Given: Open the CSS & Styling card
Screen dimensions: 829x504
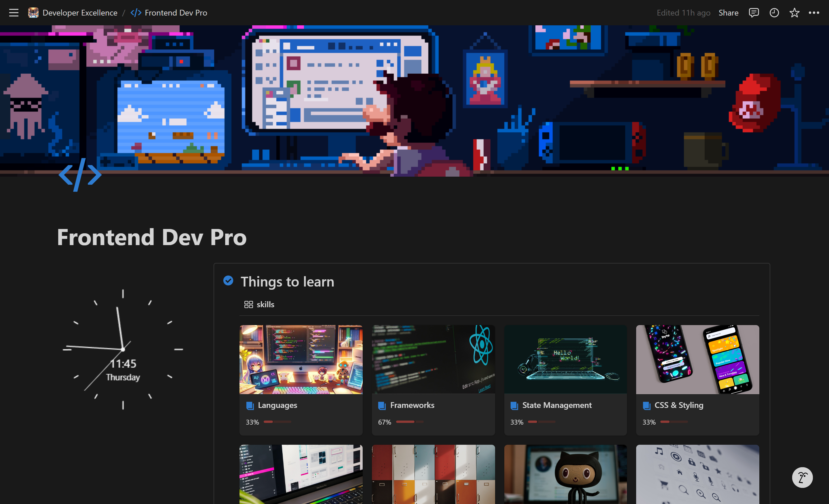Looking at the screenshot, I should coord(697,380).
